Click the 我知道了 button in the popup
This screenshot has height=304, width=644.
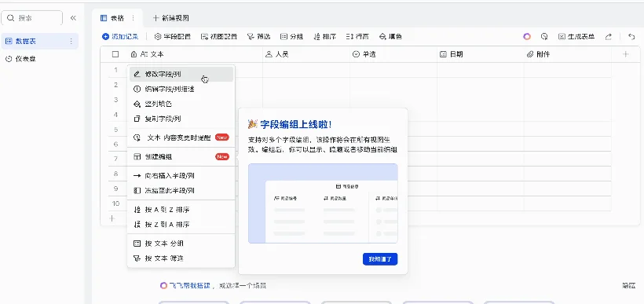tap(380, 259)
